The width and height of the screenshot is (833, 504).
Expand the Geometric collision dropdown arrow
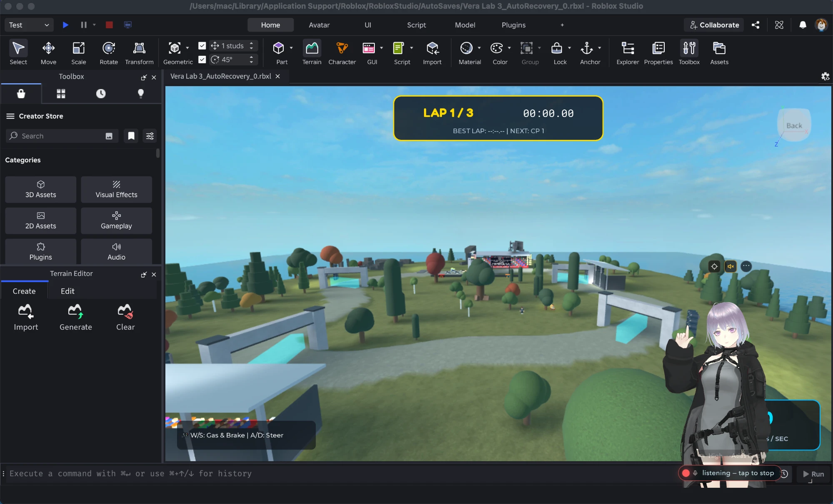tap(187, 48)
